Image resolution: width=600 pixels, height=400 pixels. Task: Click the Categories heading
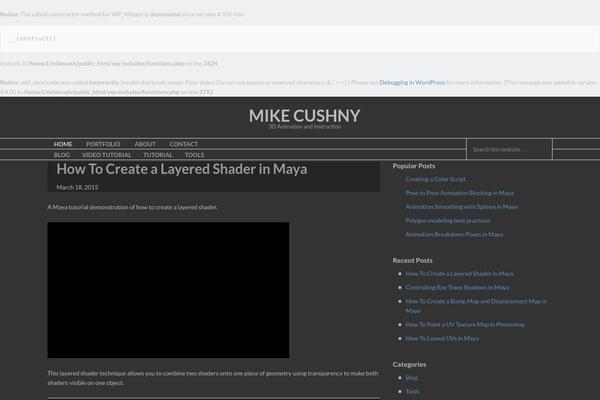pyautogui.click(x=409, y=364)
